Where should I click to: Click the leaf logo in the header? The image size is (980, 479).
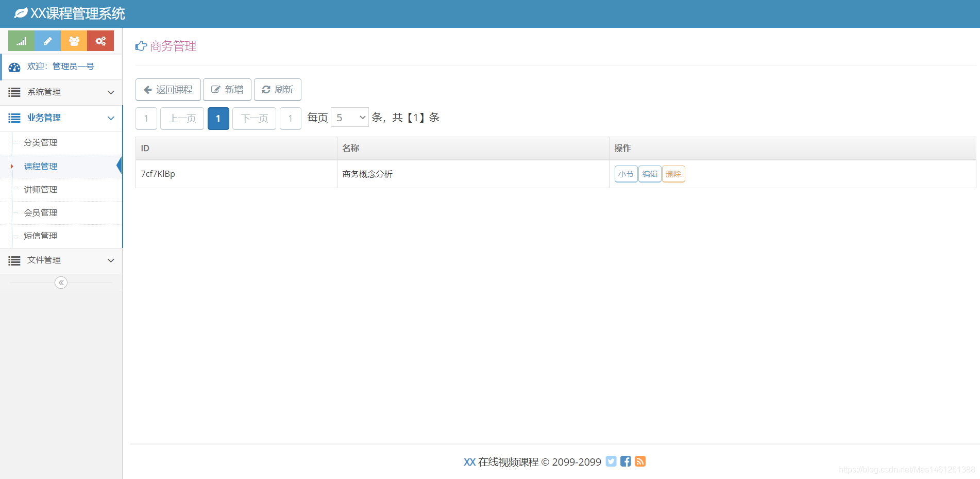tap(21, 13)
